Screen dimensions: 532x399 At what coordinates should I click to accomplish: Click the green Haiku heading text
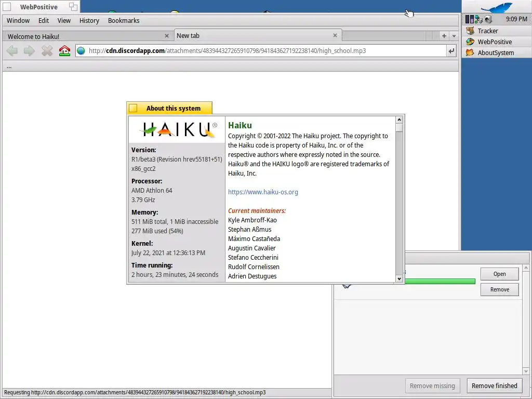click(x=240, y=126)
